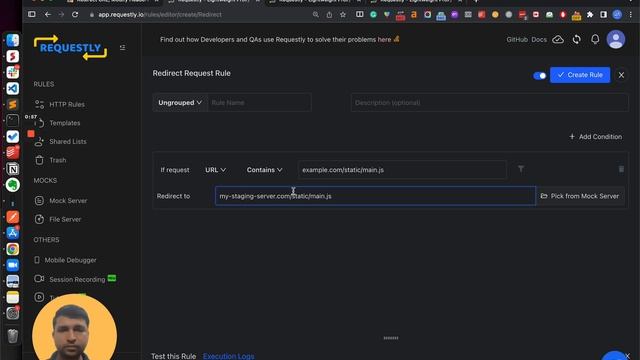Click the bottom panel resize handle
Viewport: 640px width, 360px height.
click(x=391, y=338)
